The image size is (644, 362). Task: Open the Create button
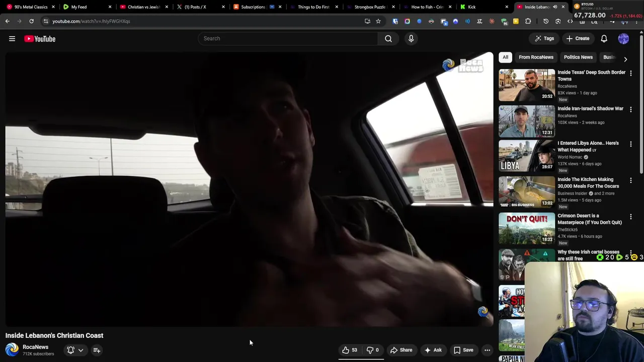577,38
